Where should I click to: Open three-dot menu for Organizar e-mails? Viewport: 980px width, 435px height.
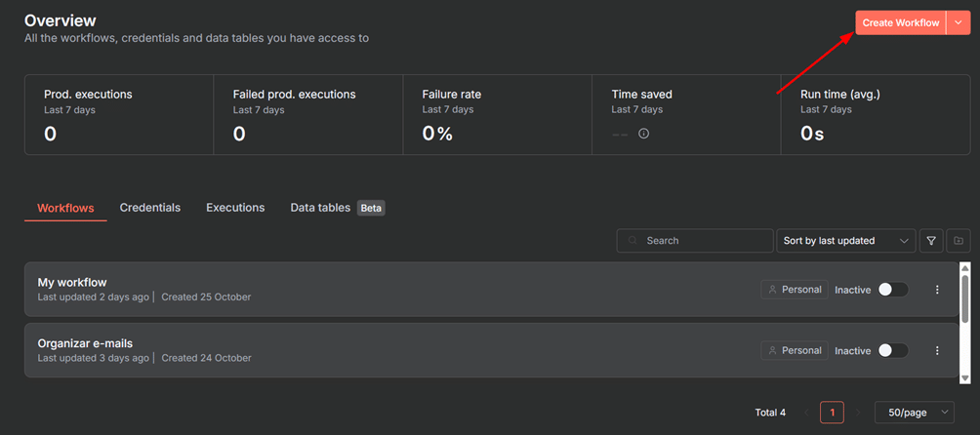click(937, 351)
